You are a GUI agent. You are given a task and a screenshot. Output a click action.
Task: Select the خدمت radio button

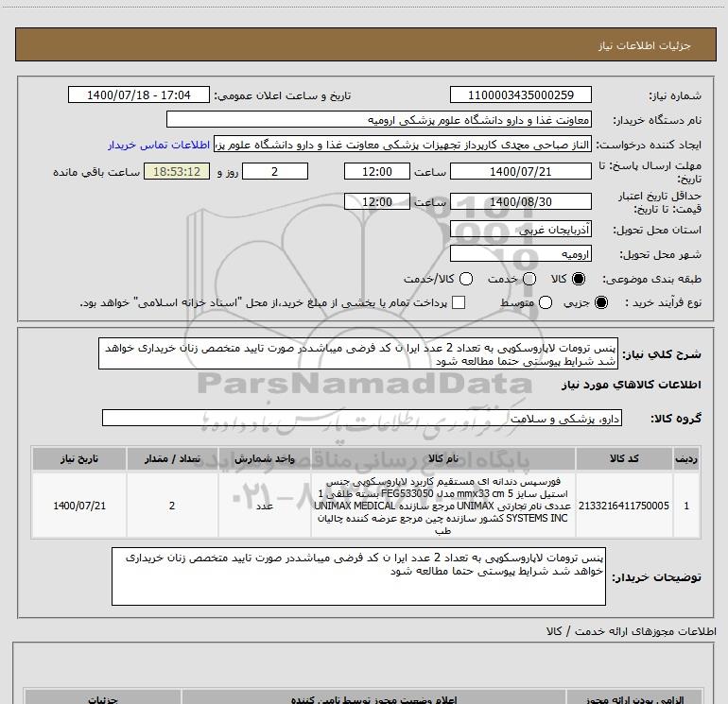(529, 279)
